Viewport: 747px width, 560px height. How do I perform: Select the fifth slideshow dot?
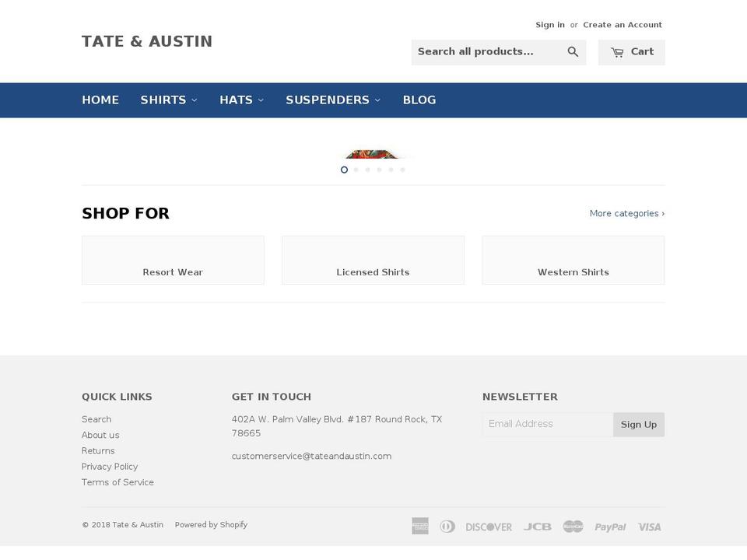[x=391, y=170]
